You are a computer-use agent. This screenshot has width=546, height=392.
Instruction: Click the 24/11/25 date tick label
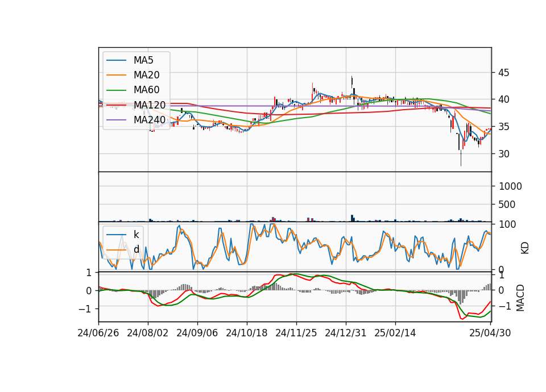tap(296, 333)
